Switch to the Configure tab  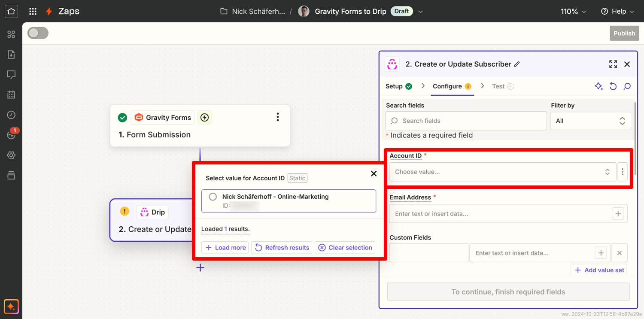(x=452, y=86)
